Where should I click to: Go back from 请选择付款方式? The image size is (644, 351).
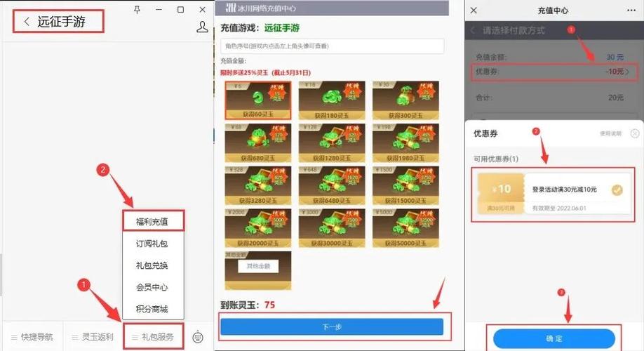473,30
